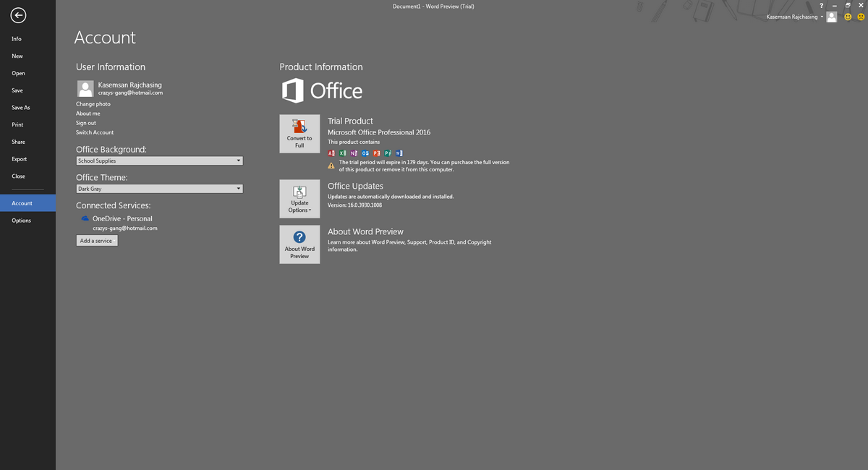
Task: Click the Office logo icon
Action: 292,90
